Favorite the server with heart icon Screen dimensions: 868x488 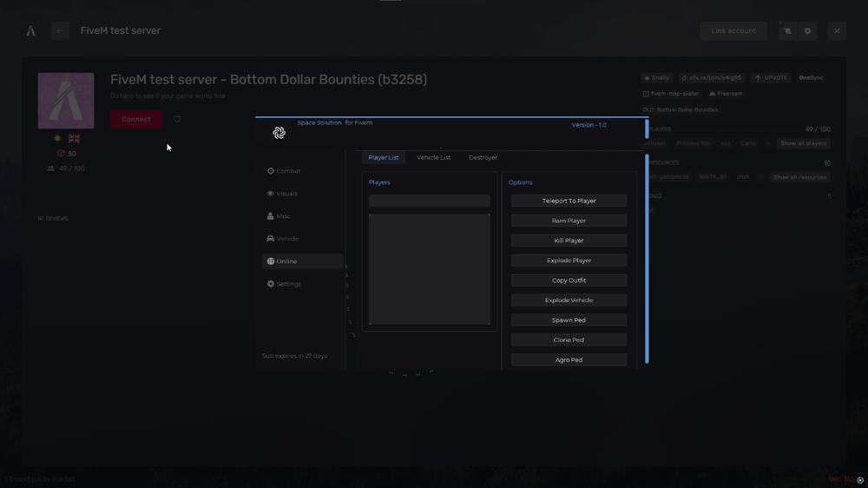tap(177, 120)
